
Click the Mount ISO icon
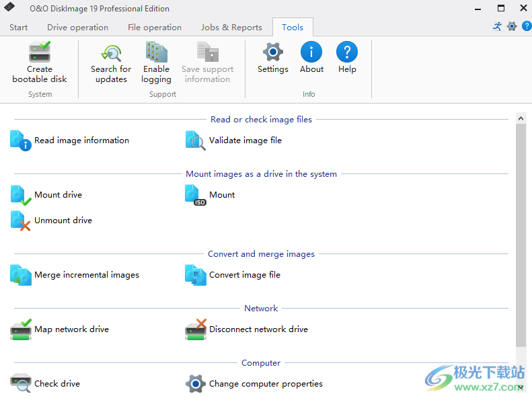pyautogui.click(x=196, y=195)
